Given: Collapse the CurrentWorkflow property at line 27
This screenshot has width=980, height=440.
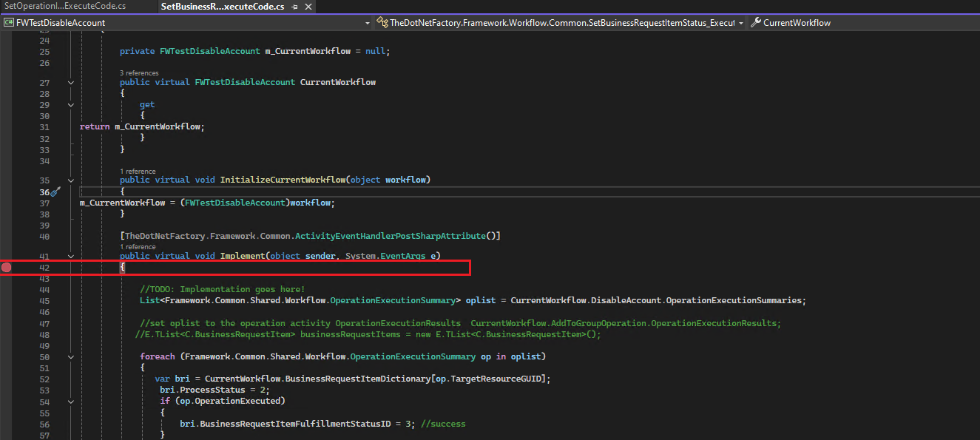Looking at the screenshot, I should pyautogui.click(x=71, y=83).
